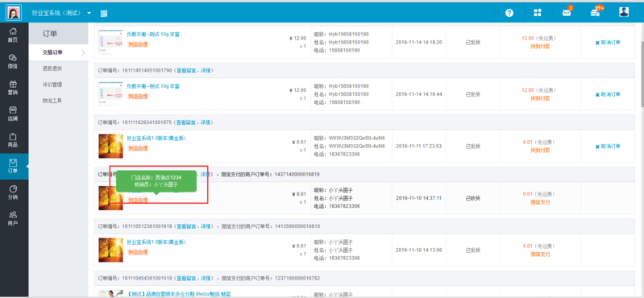Click the golden tree thumbnail of the 14:13:56 order
Image resolution: width=644 pixels, height=298 pixels.
coord(110,250)
